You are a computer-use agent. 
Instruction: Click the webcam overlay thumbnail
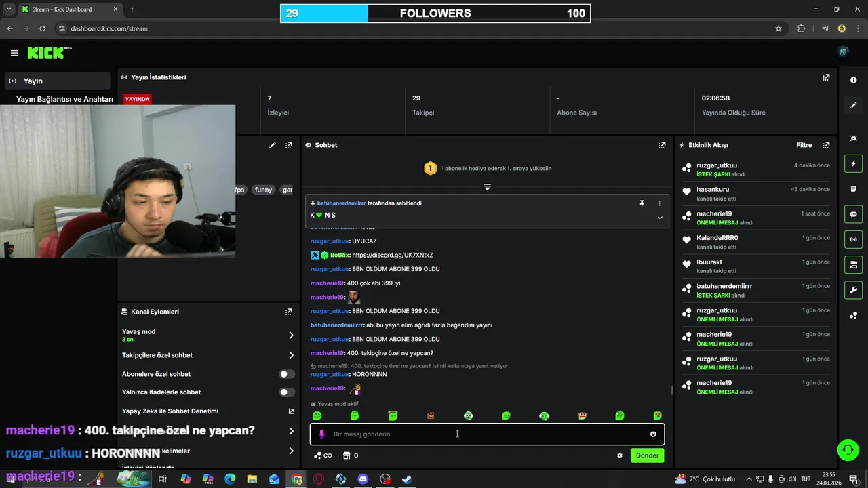(118, 181)
